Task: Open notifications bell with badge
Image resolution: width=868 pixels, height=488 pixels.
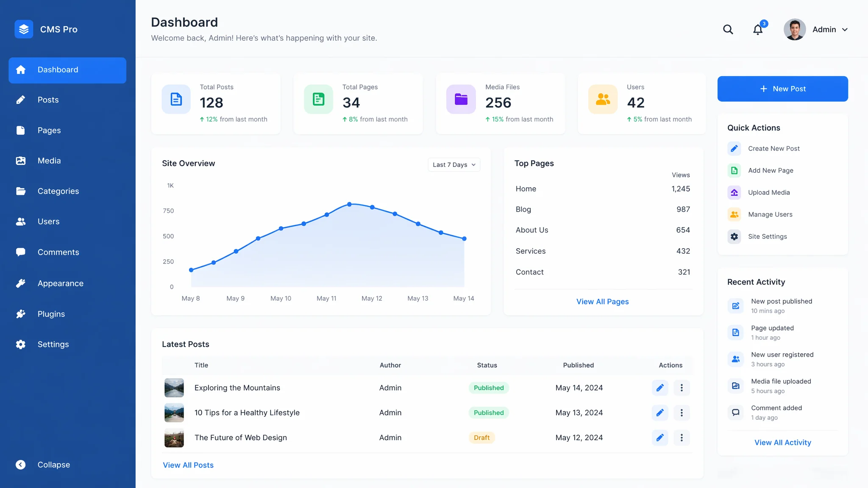Action: [x=758, y=29]
